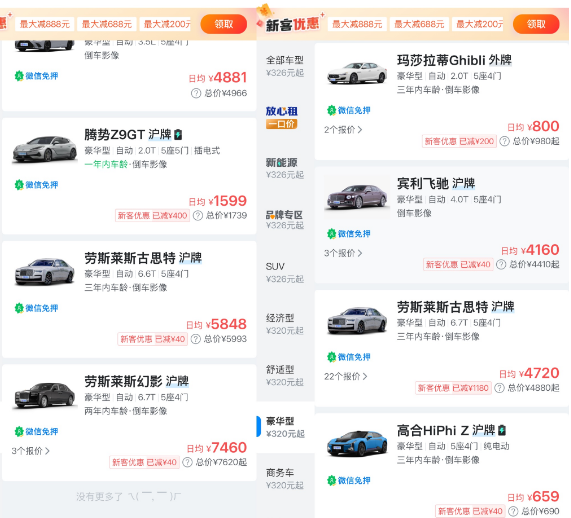This screenshot has width=571, height=518.
Task: Tap 微信免押 badge on 腾势Z9GT card
Action: click(36, 185)
